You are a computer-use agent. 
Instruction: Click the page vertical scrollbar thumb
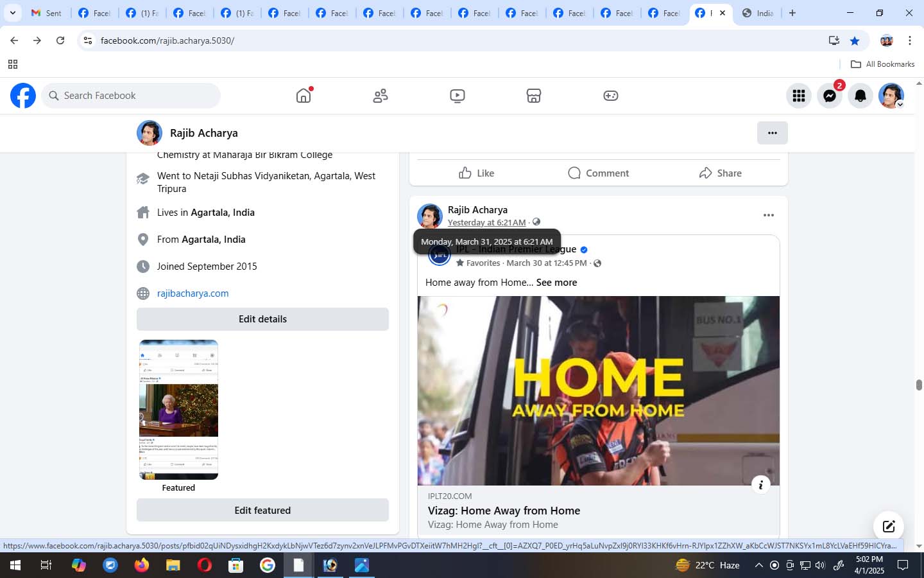tap(919, 385)
